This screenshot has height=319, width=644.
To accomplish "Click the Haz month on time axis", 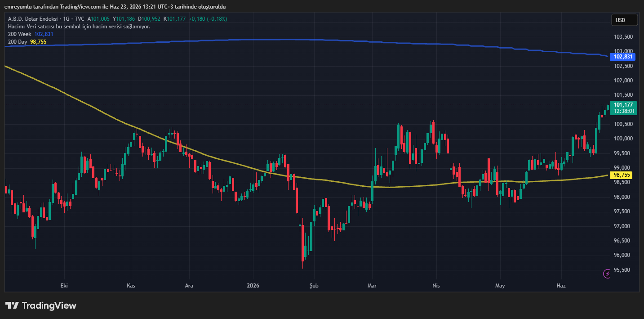I will 561,286.
